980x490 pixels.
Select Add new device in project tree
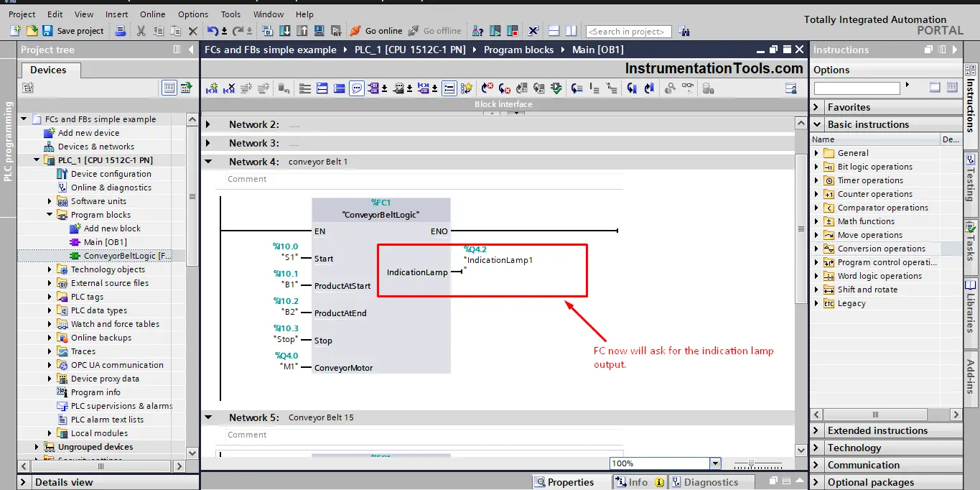81,133
